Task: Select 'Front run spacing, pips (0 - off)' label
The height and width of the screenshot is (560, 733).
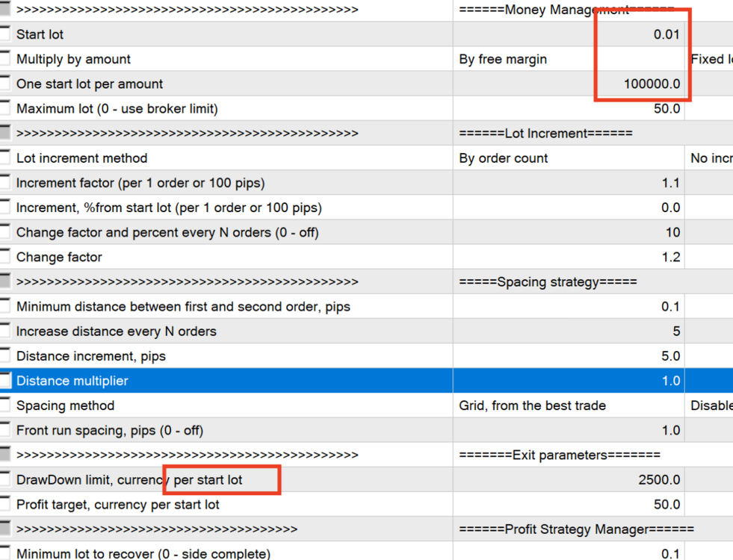Action: pyautogui.click(x=109, y=431)
